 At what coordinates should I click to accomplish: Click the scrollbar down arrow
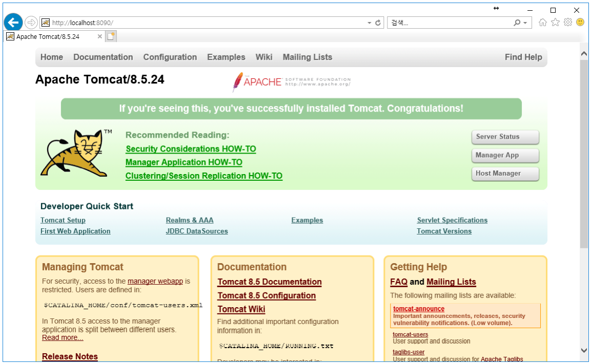(x=584, y=350)
